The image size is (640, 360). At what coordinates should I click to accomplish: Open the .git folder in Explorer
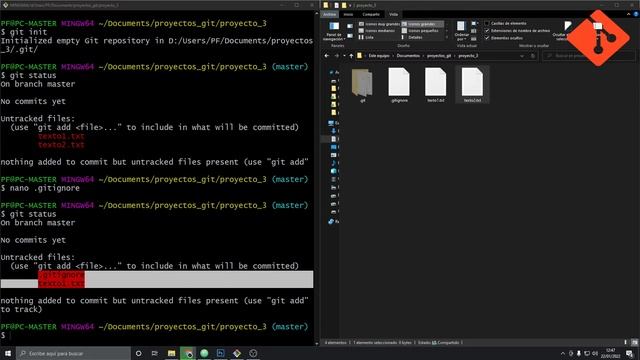pos(362,83)
